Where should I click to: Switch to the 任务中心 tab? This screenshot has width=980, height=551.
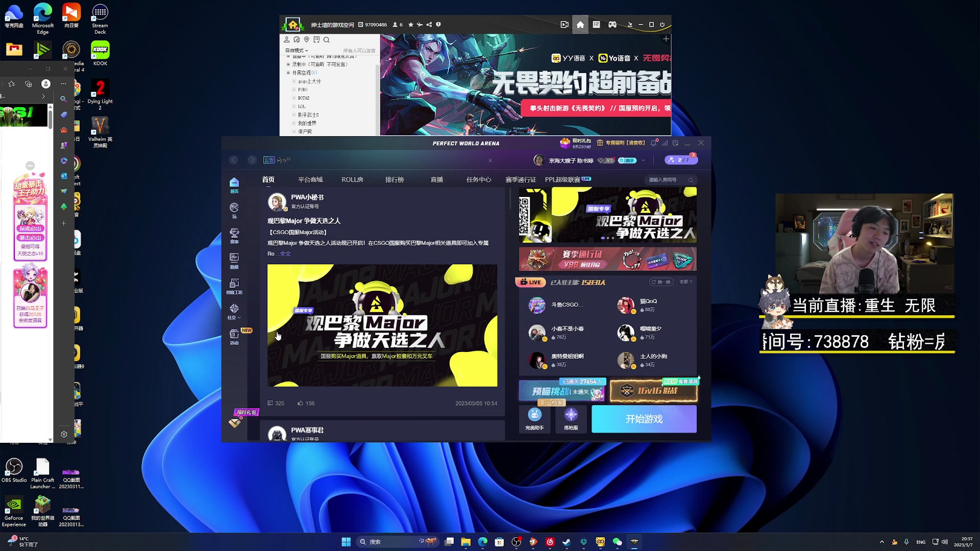(479, 180)
